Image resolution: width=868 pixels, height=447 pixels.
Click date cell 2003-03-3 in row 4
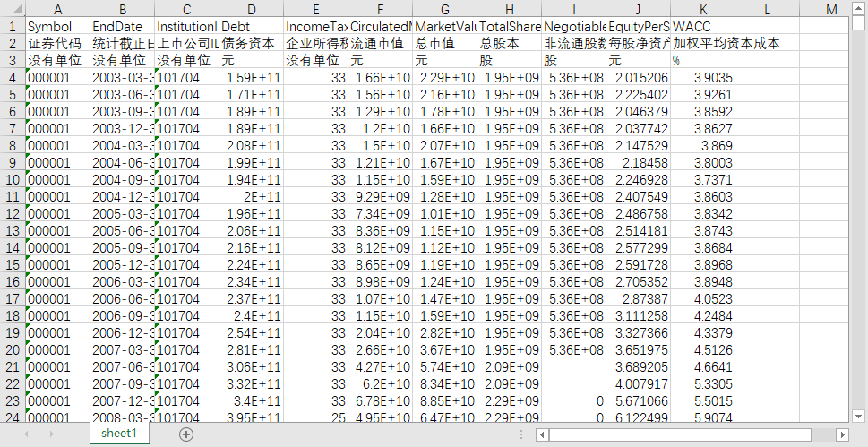pos(123,77)
